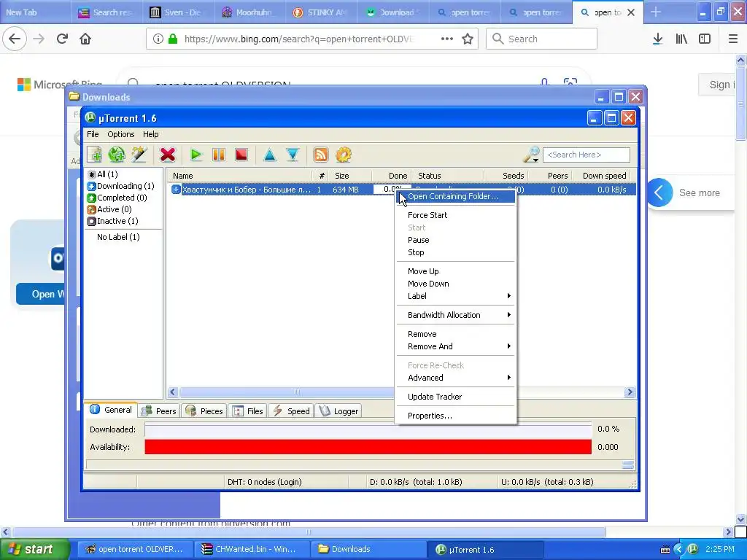This screenshot has width=747, height=560.
Task: Expand the Remove And submenu
Action: coord(456,346)
